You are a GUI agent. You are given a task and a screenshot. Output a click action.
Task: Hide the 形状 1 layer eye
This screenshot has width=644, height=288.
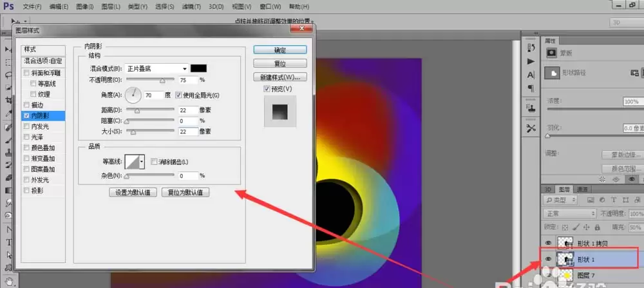(x=548, y=259)
